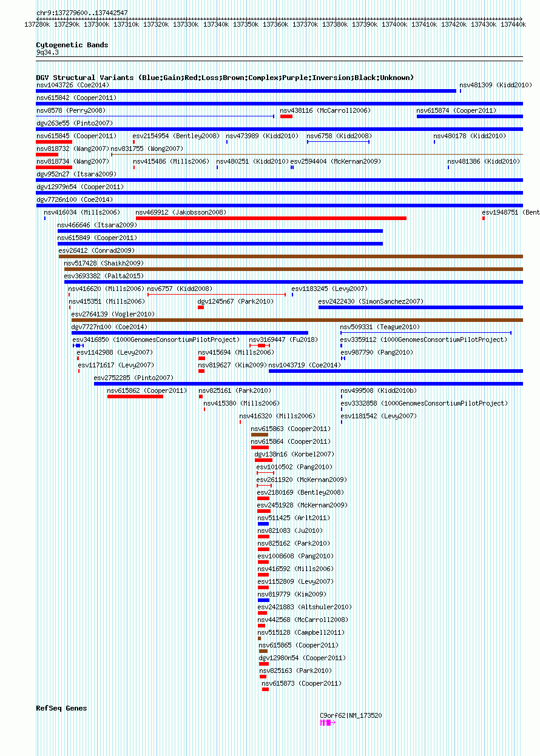
Task: Click the 137420k ruler tick label
Action: pos(454,24)
